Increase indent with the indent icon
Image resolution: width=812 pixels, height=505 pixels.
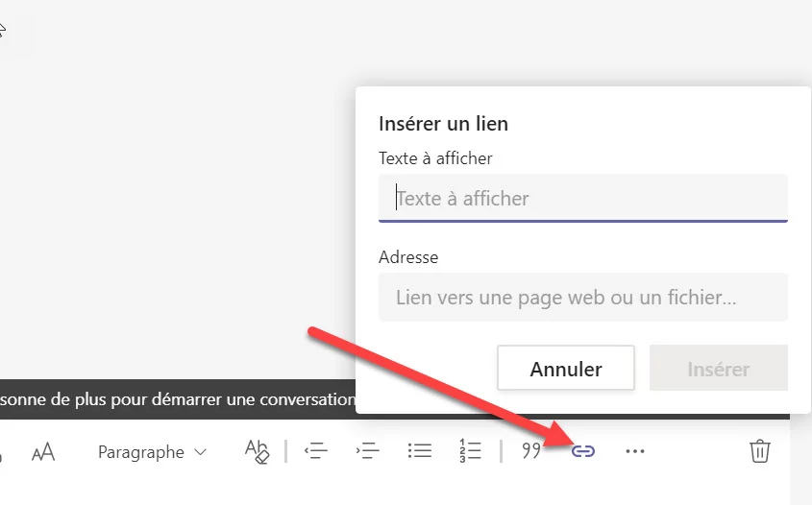tap(368, 451)
